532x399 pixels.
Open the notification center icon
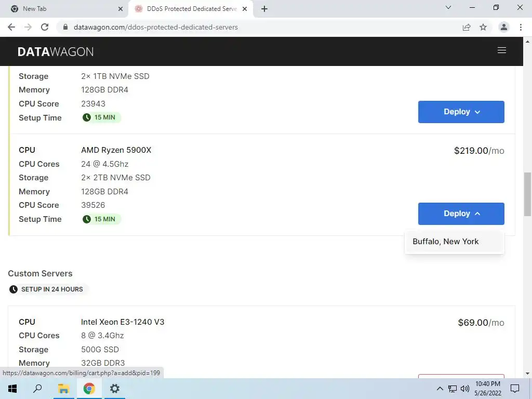[x=515, y=389]
